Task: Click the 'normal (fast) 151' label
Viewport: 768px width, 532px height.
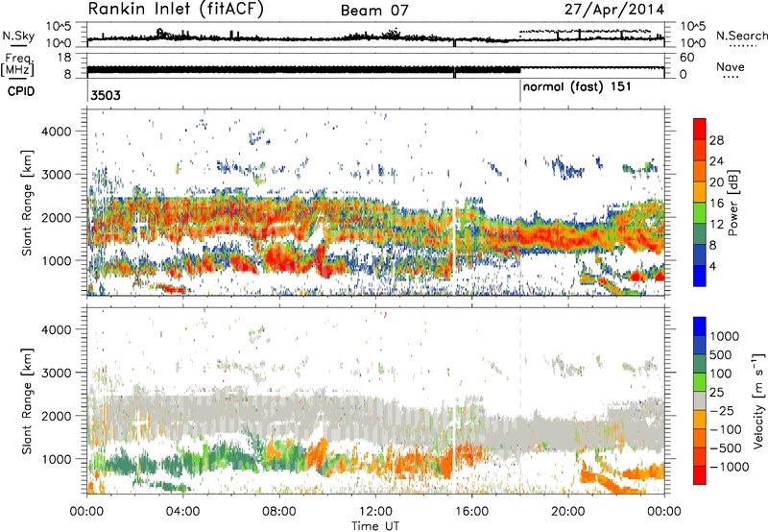Action: point(577,87)
